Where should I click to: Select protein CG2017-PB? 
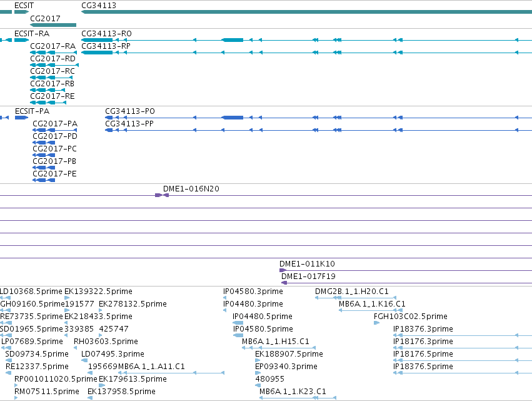54,161
